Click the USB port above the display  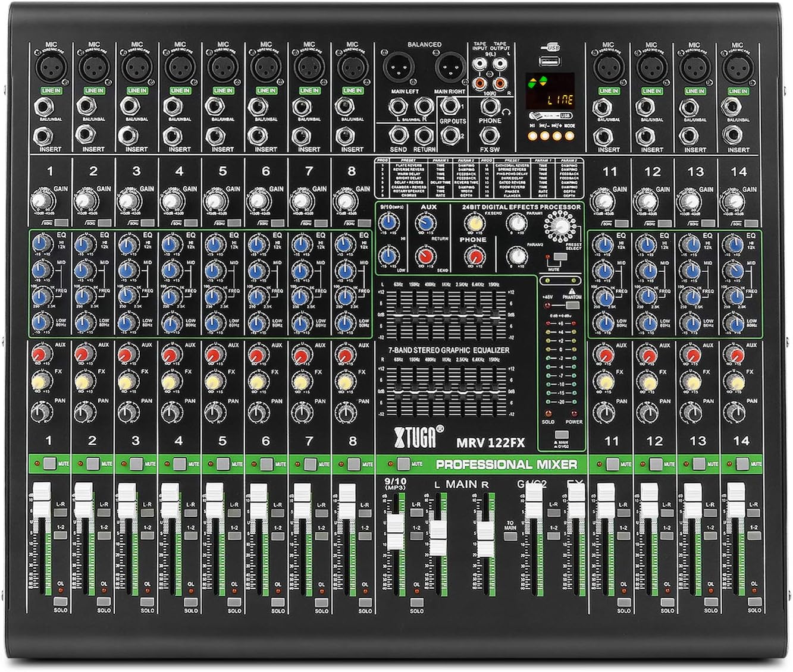pos(550,61)
